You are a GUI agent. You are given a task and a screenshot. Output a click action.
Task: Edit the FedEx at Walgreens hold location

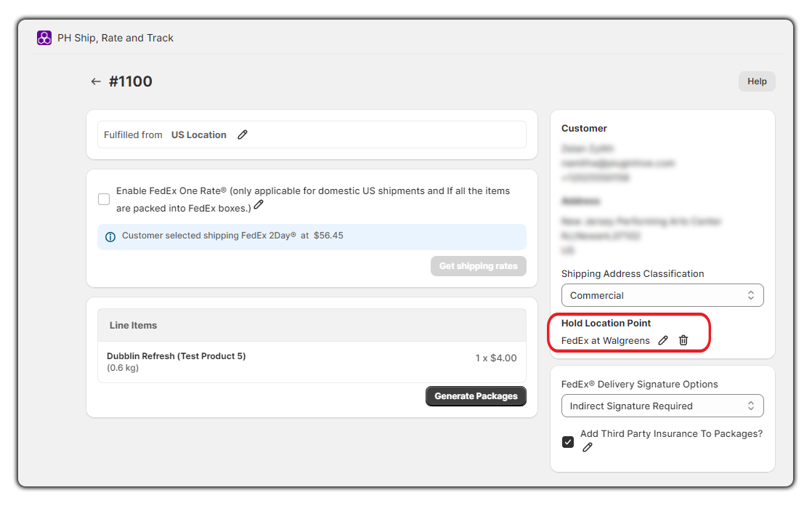click(663, 341)
